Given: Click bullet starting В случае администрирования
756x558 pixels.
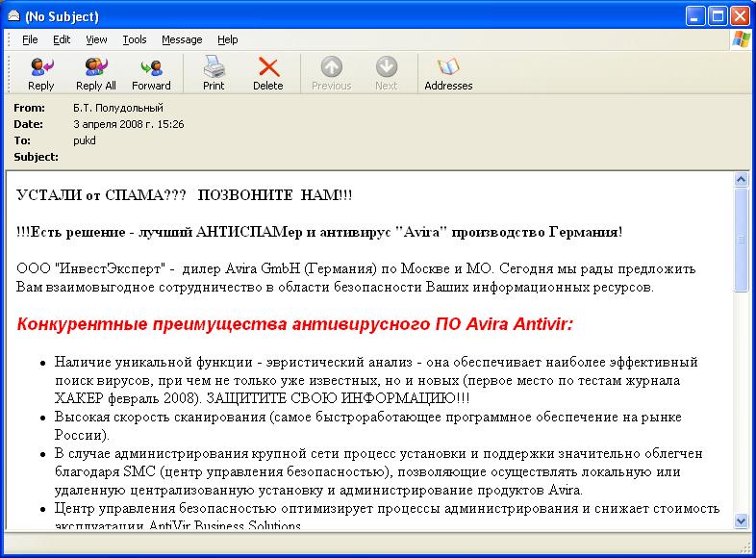Looking at the screenshot, I should click(379, 471).
